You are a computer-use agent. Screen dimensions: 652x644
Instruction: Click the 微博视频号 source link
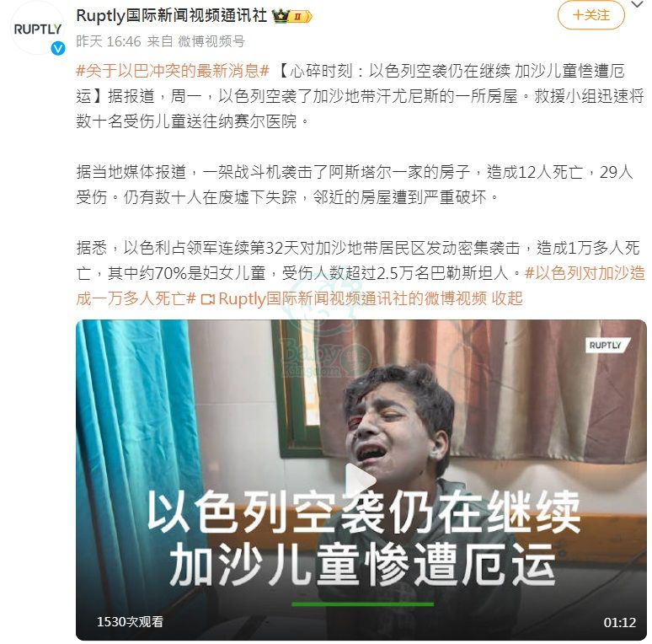point(211,41)
